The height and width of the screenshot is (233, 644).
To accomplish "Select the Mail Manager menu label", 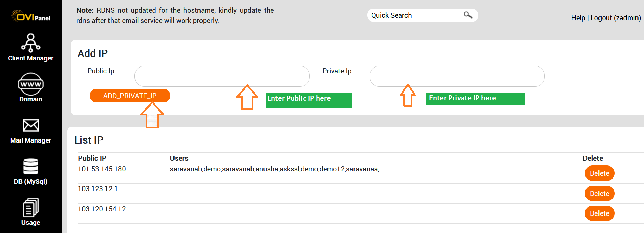I will click(31, 140).
